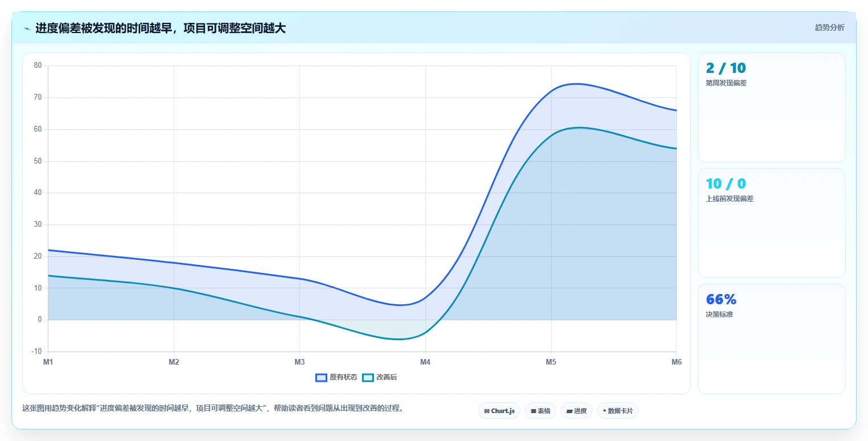868x441 pixels.
Task: Click the lightning icon beside the title
Action: click(x=27, y=28)
